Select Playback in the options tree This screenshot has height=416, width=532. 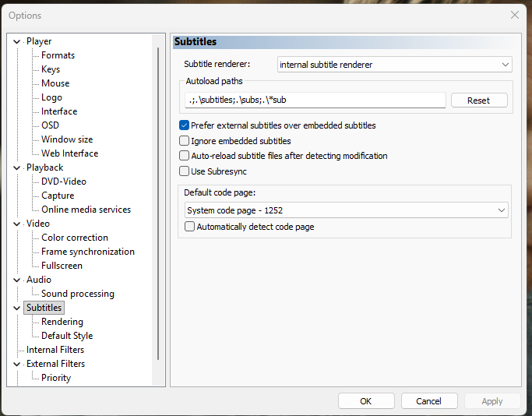44,167
